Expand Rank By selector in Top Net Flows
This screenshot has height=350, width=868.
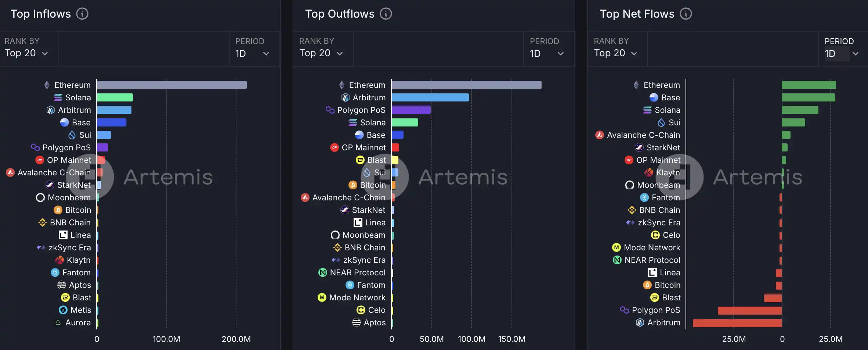coord(615,53)
